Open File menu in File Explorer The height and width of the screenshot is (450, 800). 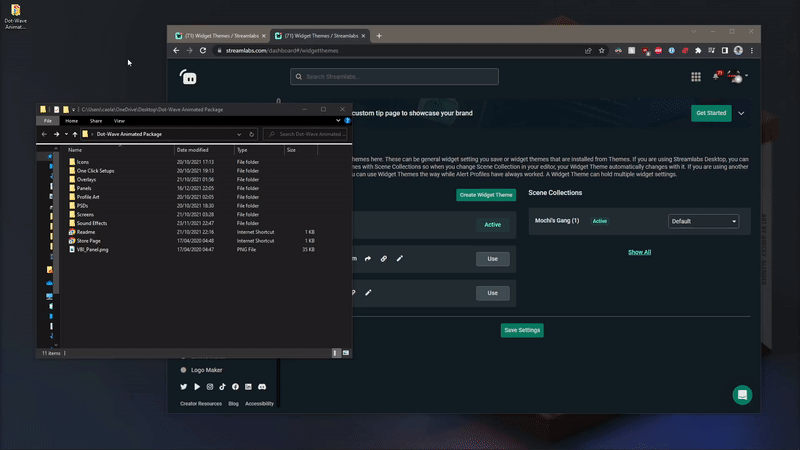tap(47, 121)
